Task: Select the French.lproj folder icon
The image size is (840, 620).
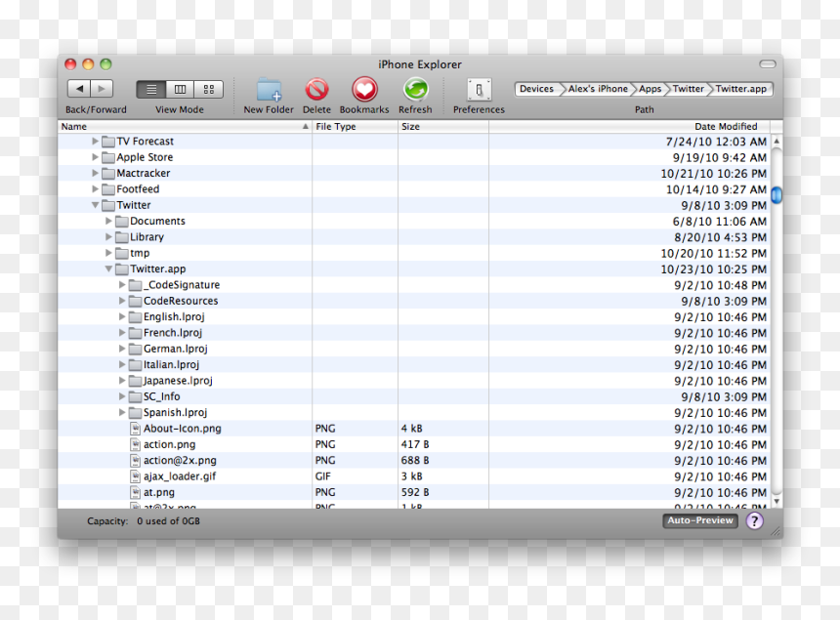Action: coord(136,333)
